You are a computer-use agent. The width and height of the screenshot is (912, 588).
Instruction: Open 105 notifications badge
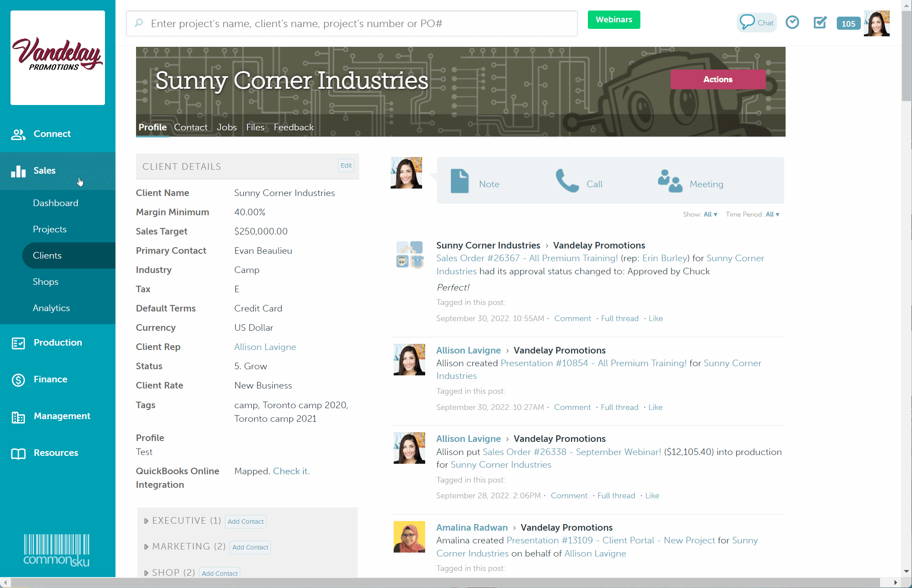pyautogui.click(x=848, y=24)
